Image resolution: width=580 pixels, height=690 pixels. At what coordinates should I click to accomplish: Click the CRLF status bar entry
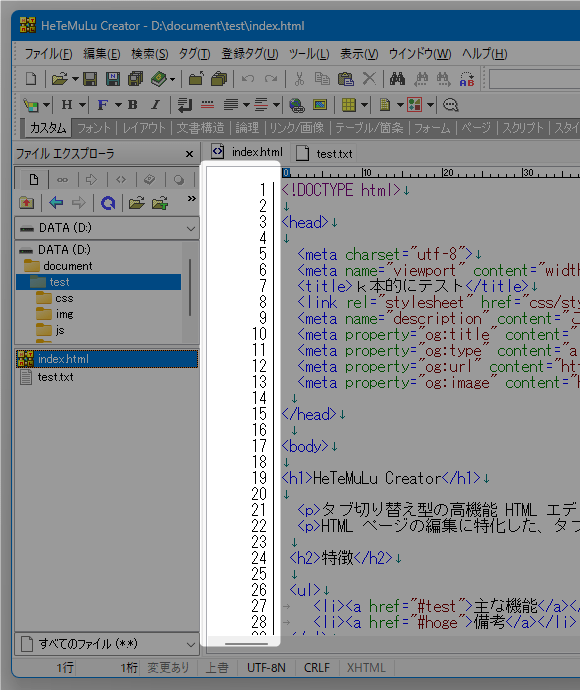pos(316,668)
